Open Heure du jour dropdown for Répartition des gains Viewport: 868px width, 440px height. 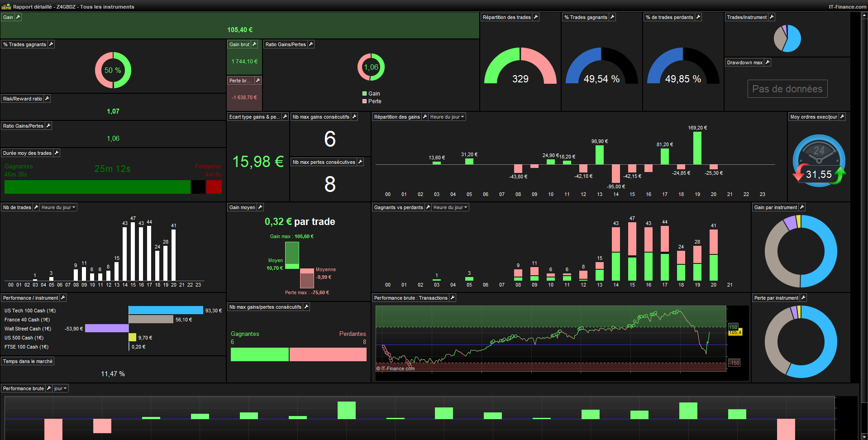point(447,117)
